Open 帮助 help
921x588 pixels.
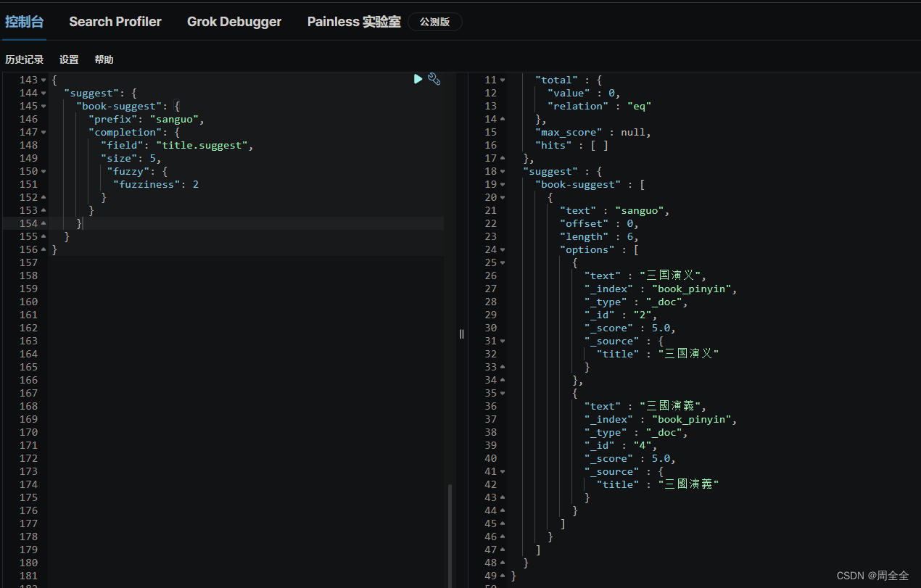point(104,59)
